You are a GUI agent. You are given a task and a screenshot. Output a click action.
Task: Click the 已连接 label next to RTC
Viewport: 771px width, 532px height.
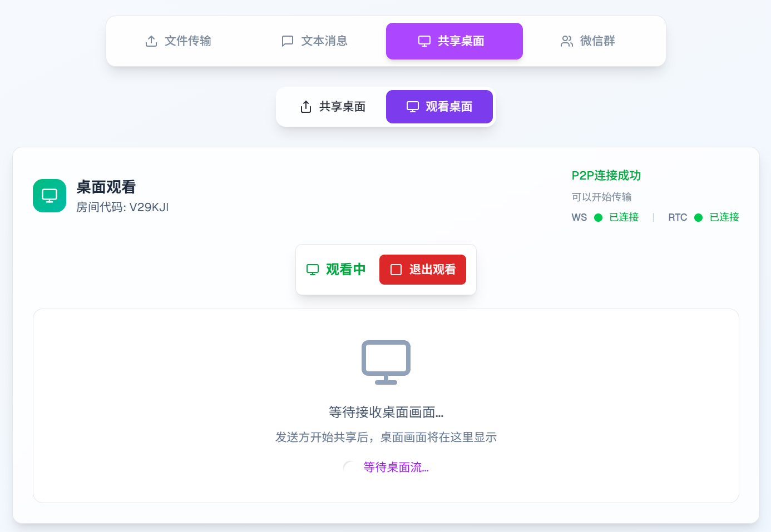pyautogui.click(x=724, y=217)
